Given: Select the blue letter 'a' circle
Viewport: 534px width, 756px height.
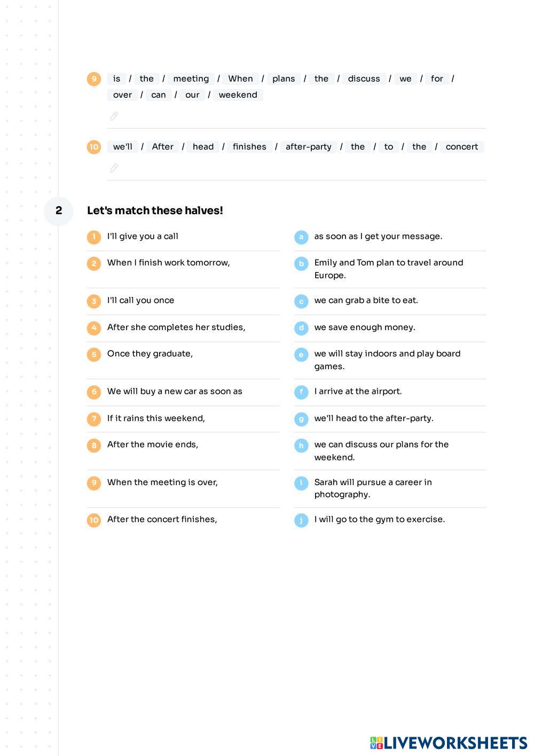Looking at the screenshot, I should pyautogui.click(x=301, y=237).
